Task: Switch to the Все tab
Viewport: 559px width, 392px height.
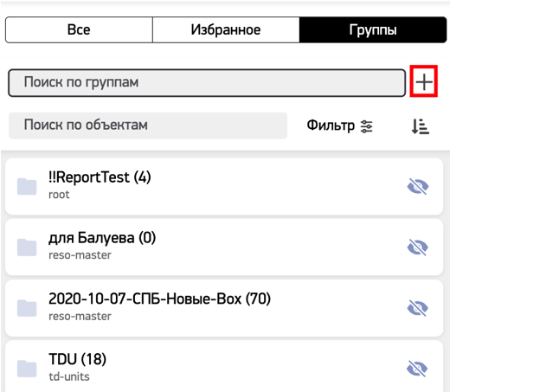Action: pyautogui.click(x=79, y=30)
